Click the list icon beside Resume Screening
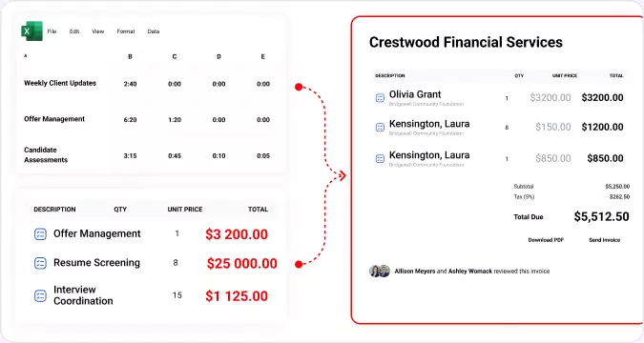Viewport: 644px width, 343px height. click(40, 263)
